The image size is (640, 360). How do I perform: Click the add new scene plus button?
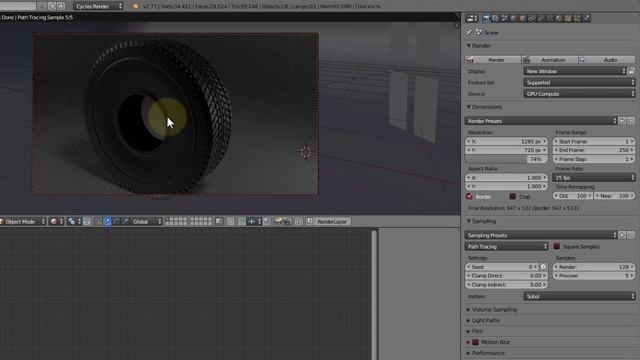pos(52,6)
